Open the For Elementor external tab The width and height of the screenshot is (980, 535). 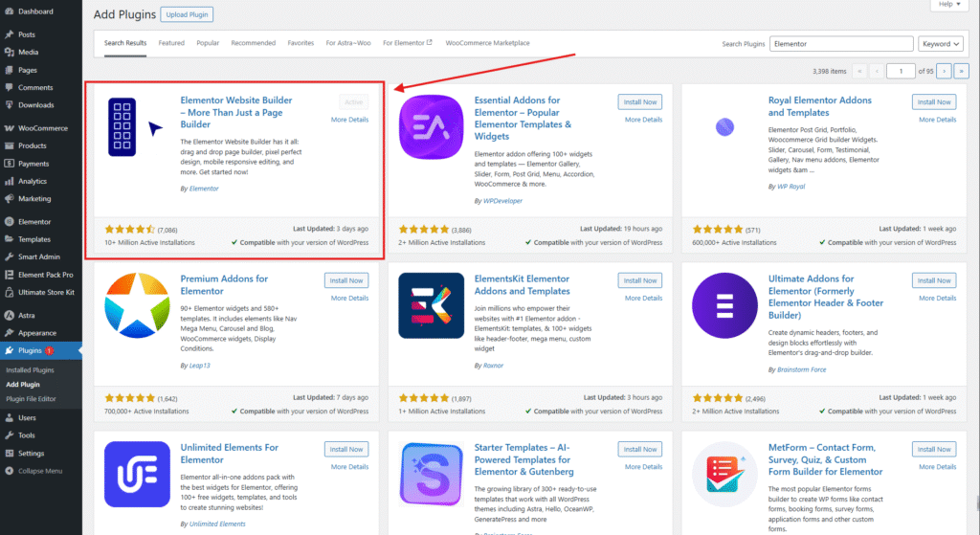point(408,43)
